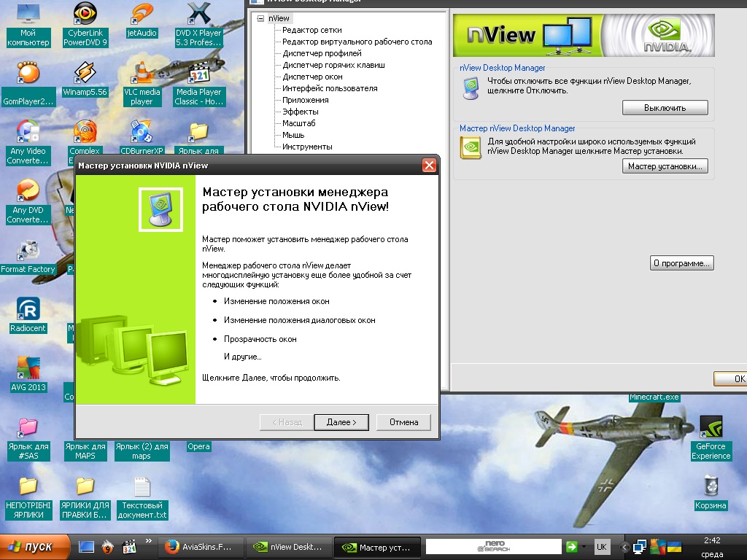Open Эффекты in the nView tree

pyautogui.click(x=300, y=112)
